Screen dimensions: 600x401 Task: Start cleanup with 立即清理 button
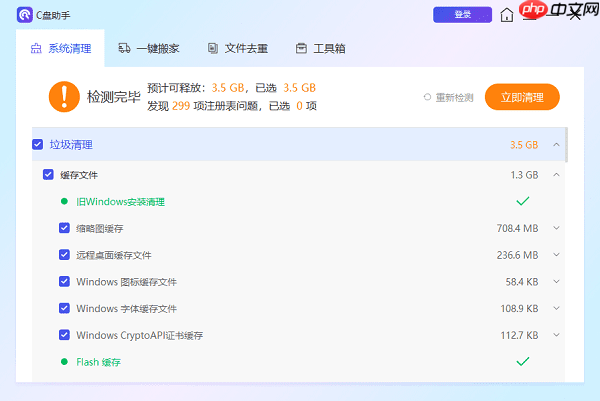tap(522, 97)
